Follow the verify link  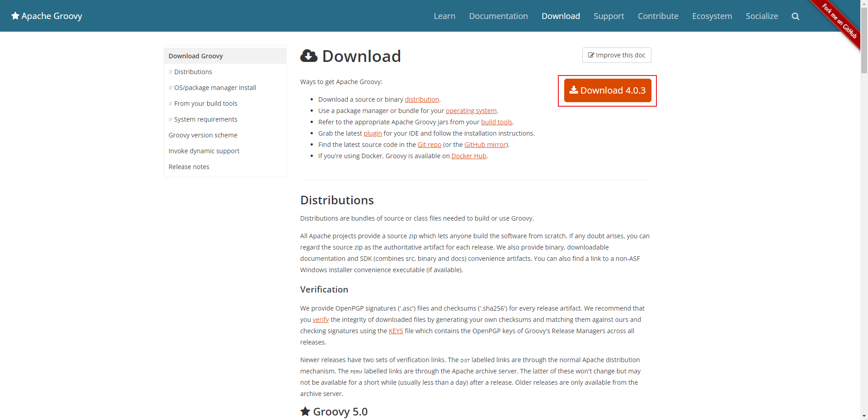(321, 320)
